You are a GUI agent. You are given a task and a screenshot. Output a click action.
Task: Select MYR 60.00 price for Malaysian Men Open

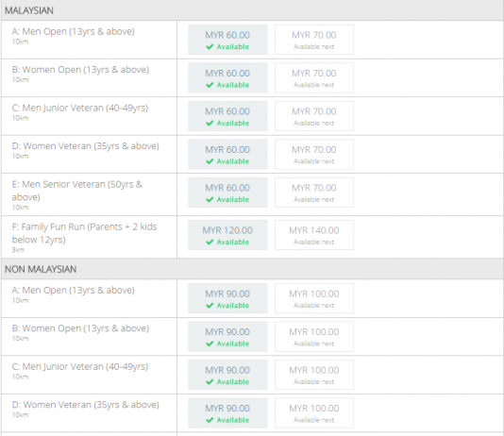click(227, 40)
